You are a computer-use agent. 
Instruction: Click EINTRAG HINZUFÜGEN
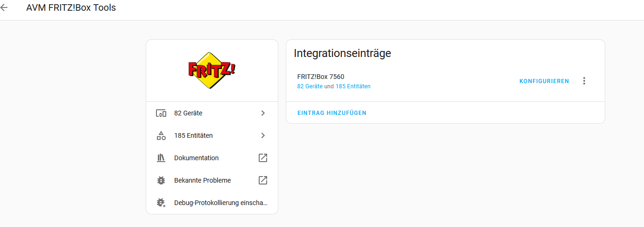pyautogui.click(x=332, y=113)
